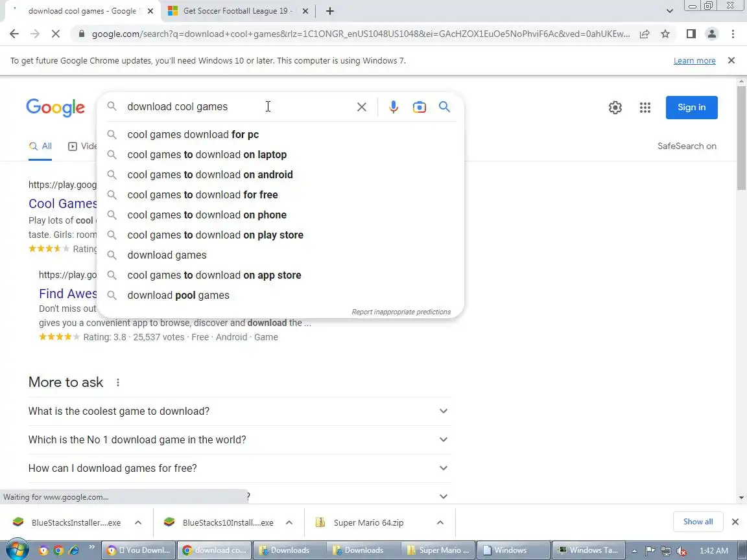The height and width of the screenshot is (560, 747).
Task: Choose suggestion cool games to download on play store
Action: click(x=280, y=235)
